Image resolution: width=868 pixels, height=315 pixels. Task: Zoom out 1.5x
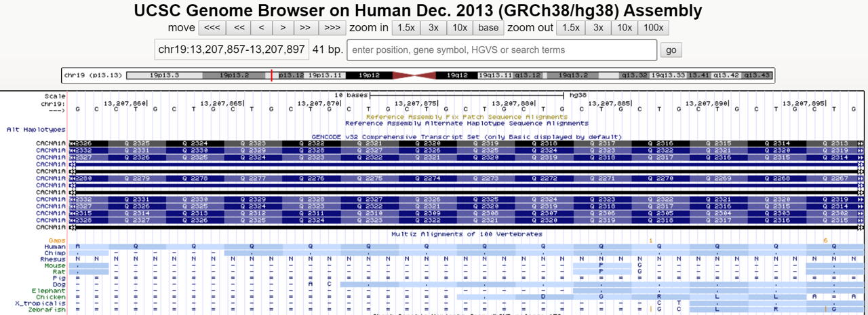point(571,28)
